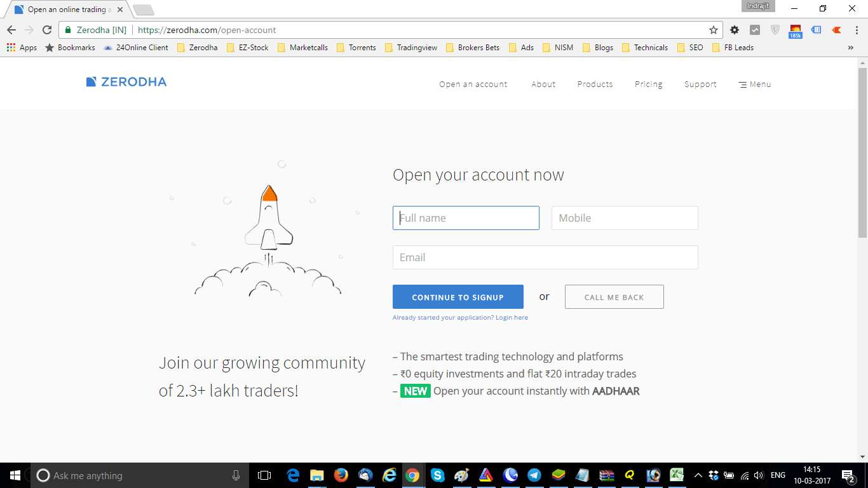Switch to the open trading account browser tab
Screen dimensions: 868x488
[x=64, y=9]
